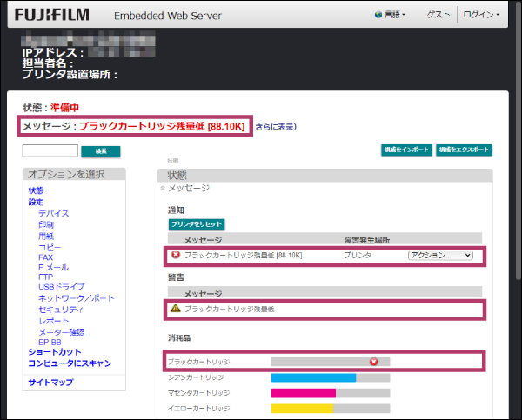This screenshot has height=420, width=522.
Task: Select セキュリティ in the options menu
Action: [61, 310]
